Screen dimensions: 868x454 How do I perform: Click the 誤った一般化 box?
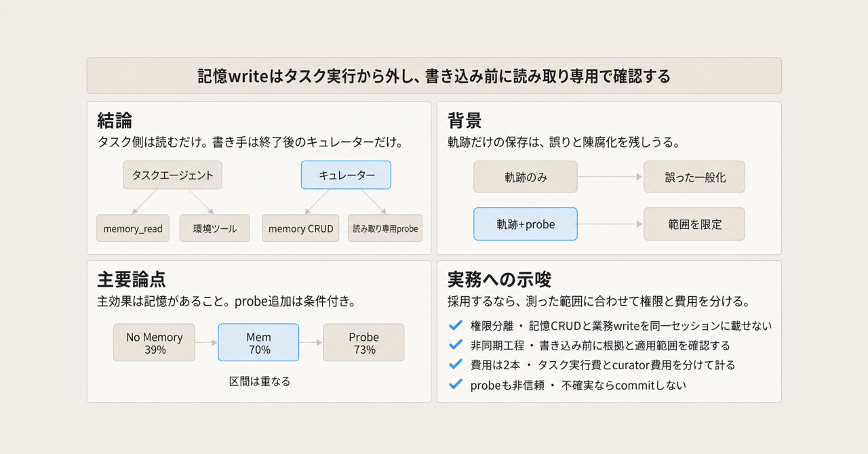(694, 177)
